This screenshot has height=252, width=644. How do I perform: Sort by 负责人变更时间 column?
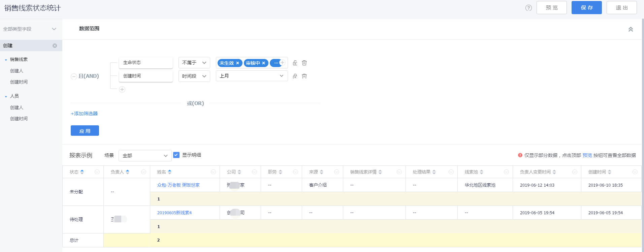[x=554, y=172]
